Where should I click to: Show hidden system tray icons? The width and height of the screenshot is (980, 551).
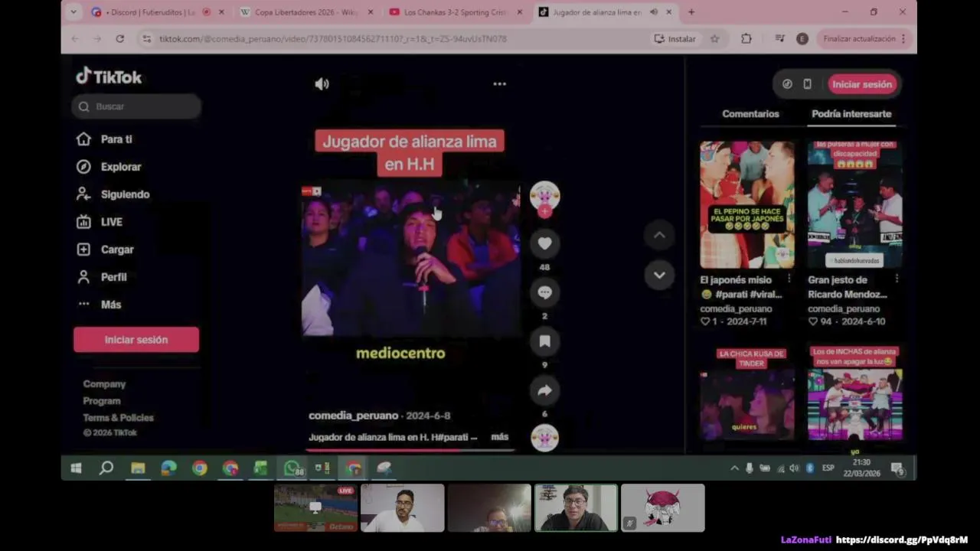(x=735, y=468)
